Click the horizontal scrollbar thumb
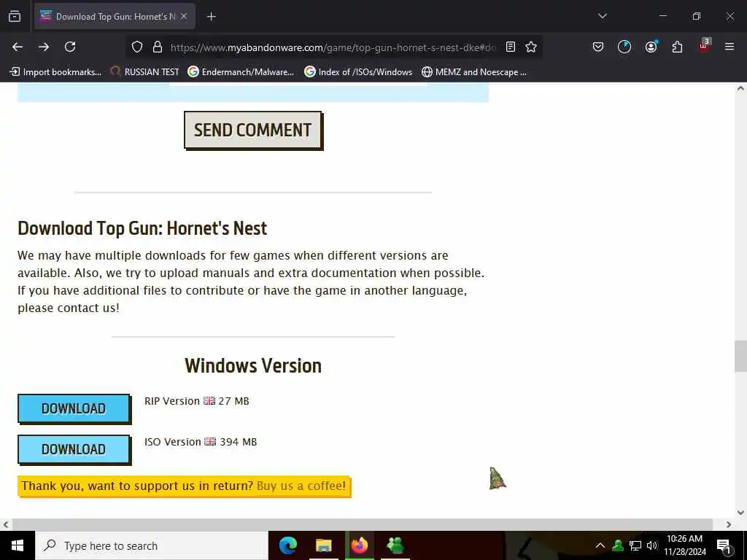 (362, 524)
